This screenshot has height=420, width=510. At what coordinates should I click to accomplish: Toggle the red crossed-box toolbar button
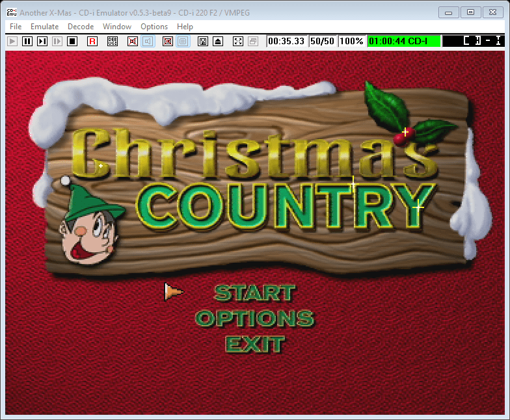pyautogui.click(x=168, y=41)
